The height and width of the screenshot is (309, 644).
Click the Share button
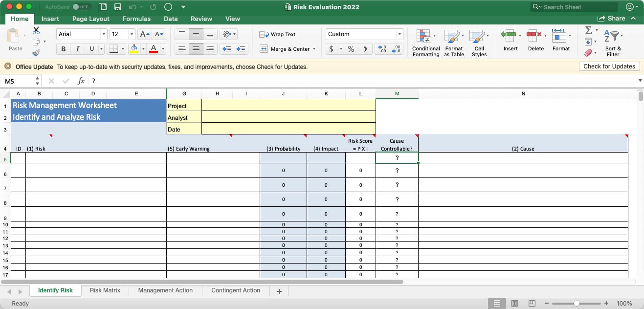(611, 19)
